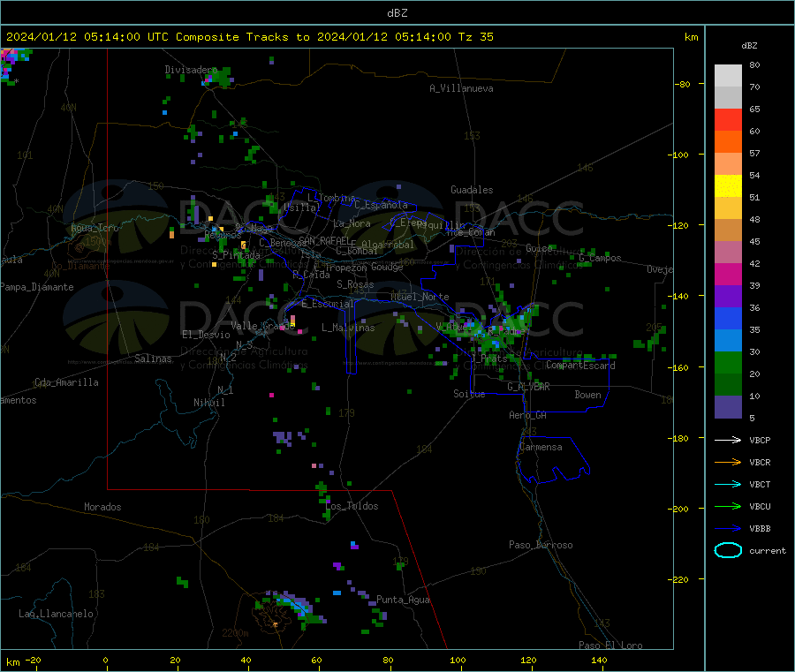
Task: Select the yellow 51 dBZ color swatch
Action: tap(728, 186)
